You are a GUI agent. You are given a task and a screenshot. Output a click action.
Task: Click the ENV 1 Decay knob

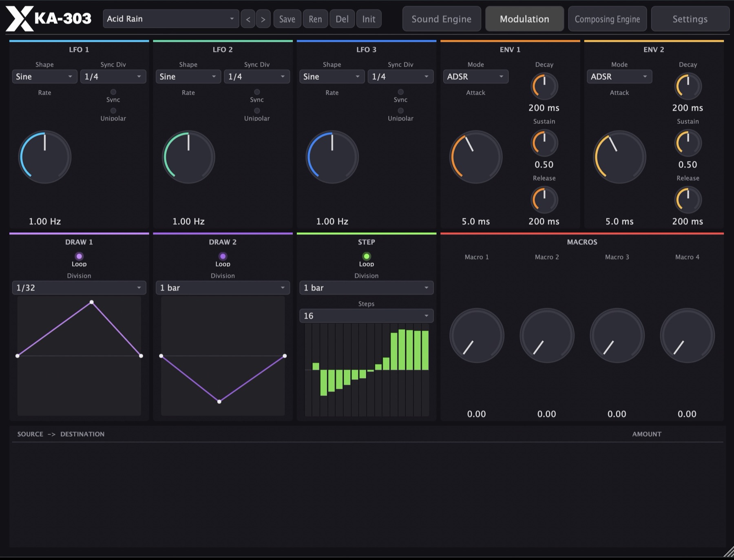point(544,86)
